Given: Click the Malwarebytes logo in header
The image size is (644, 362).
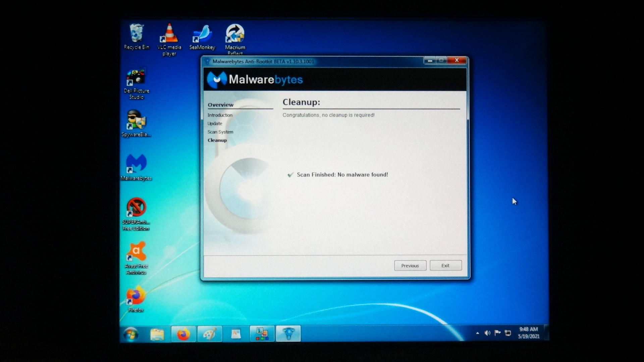Looking at the screenshot, I should [255, 79].
